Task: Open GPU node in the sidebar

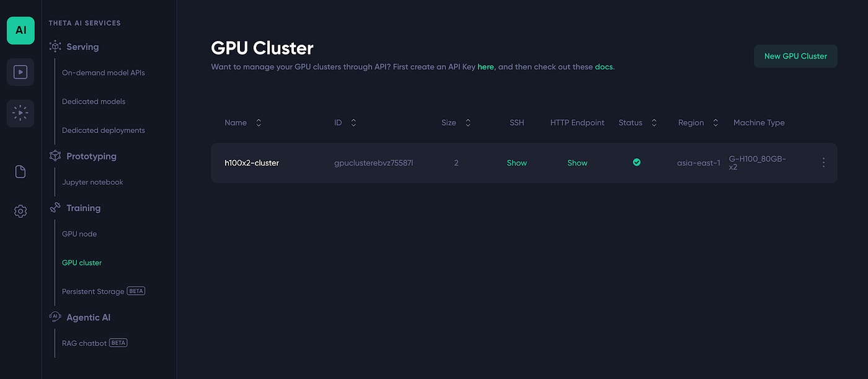Action: [x=79, y=234]
